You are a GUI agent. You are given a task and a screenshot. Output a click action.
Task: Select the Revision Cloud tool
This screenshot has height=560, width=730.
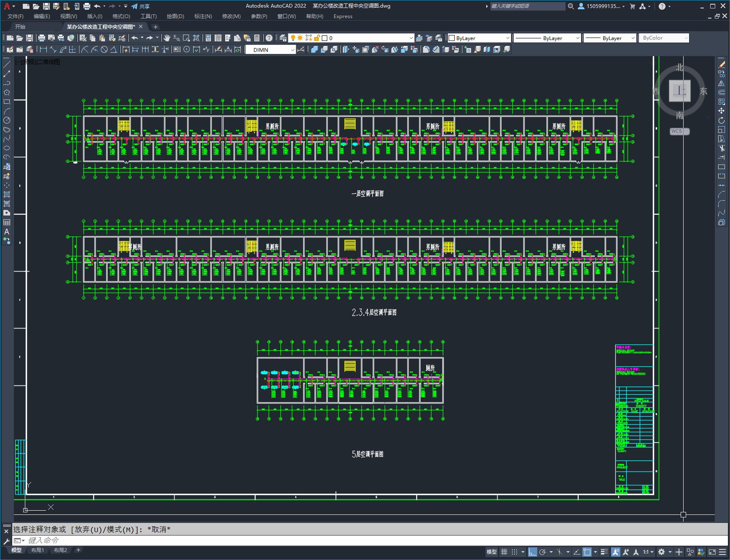point(7,129)
